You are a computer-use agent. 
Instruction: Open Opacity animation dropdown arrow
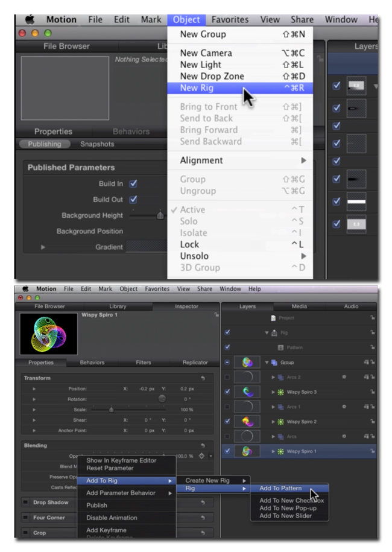[211, 456]
